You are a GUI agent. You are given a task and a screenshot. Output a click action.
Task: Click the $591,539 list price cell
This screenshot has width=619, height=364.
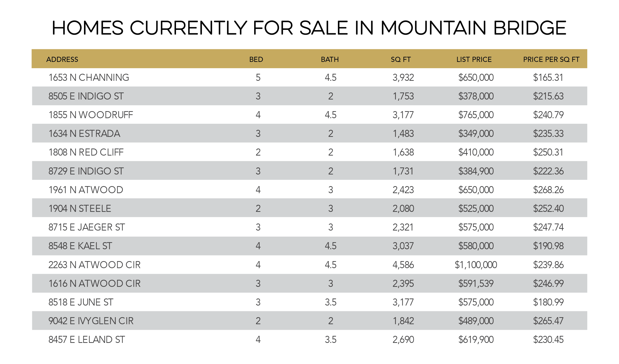(476, 283)
